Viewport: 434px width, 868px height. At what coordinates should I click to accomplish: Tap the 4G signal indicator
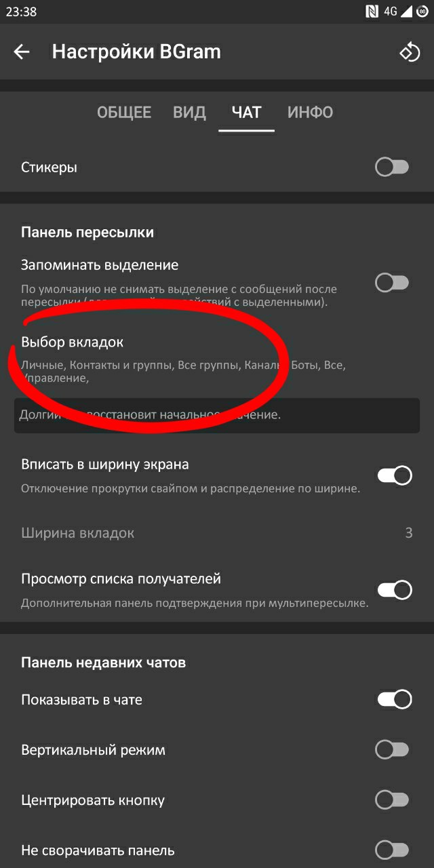coord(397,12)
